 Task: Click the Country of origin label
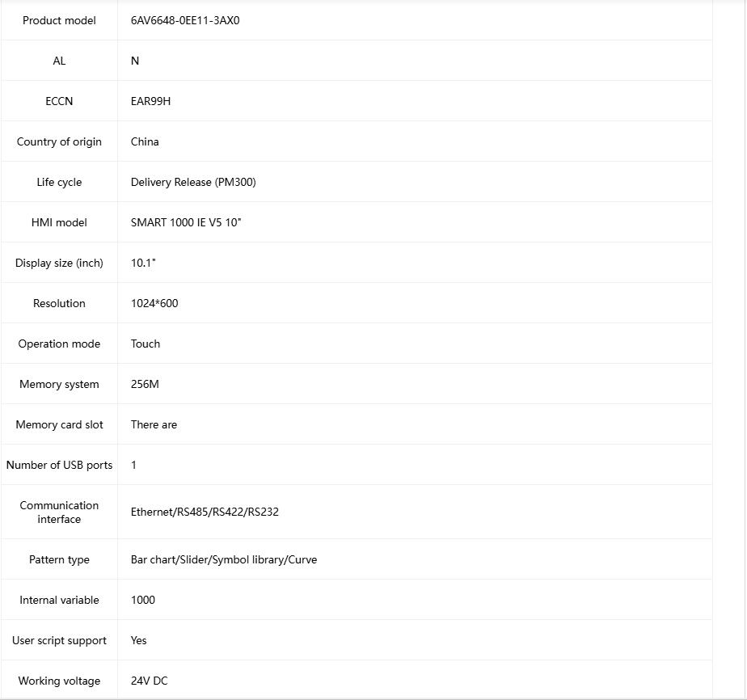point(59,141)
